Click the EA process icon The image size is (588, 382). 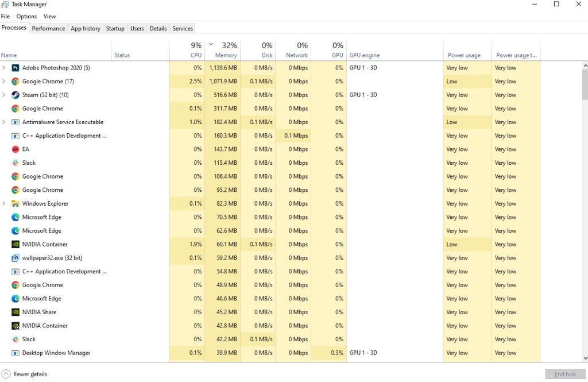click(x=16, y=149)
